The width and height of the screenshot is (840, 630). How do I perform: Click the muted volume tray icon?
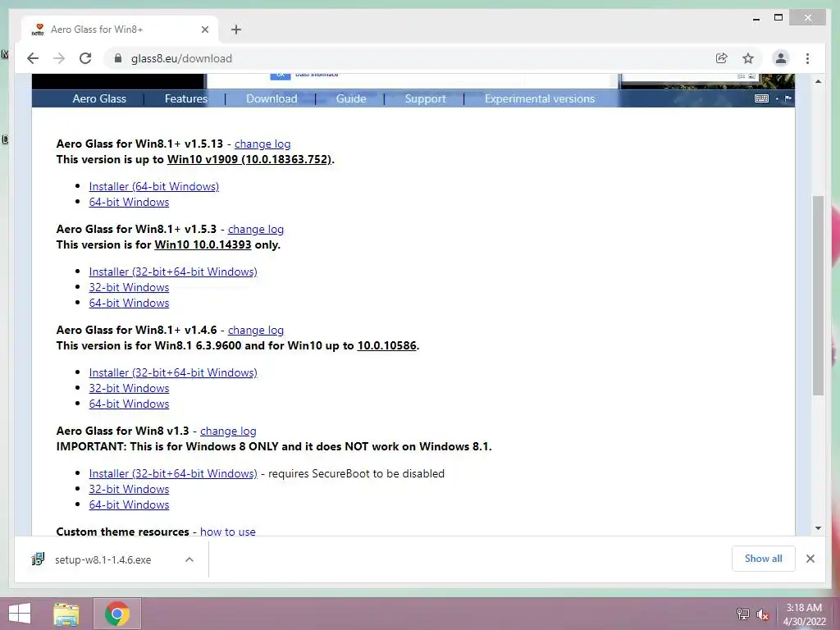click(762, 614)
